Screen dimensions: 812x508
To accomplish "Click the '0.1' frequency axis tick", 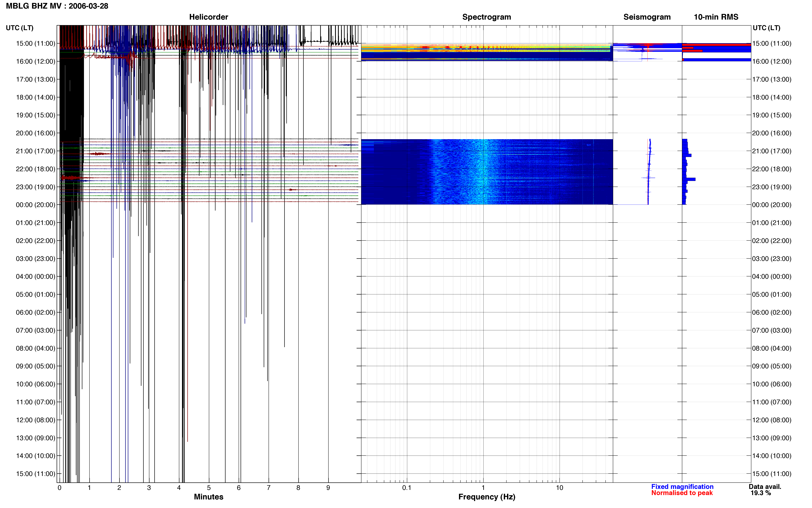I will click(x=407, y=487).
